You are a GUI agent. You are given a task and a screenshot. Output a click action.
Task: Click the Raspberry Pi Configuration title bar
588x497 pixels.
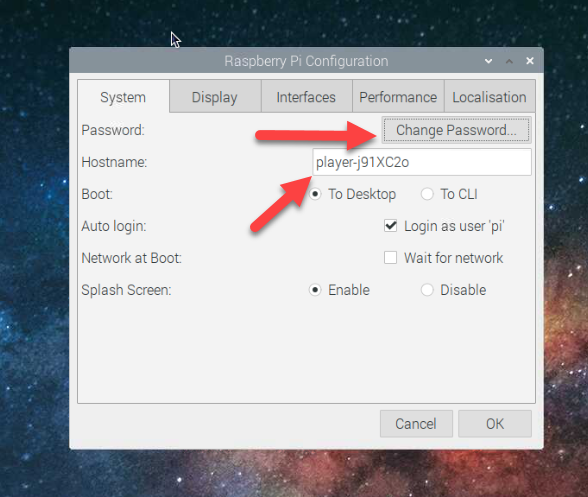[x=306, y=61]
